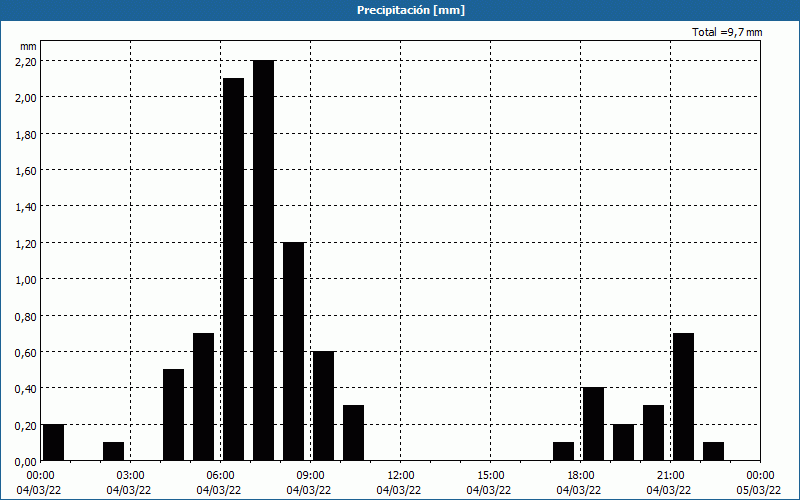Image resolution: width=800 pixels, height=500 pixels.
Task: Select the 15:00 x-axis time label
Action: click(x=491, y=476)
